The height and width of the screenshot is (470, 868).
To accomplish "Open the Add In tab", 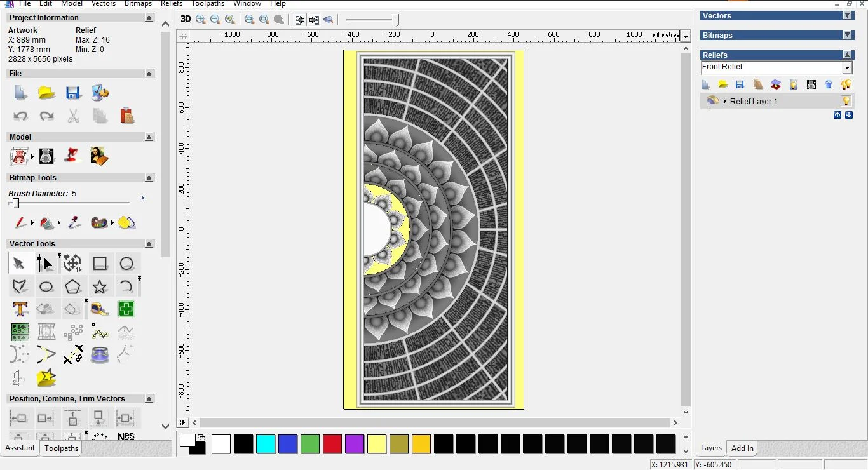I will pos(742,448).
